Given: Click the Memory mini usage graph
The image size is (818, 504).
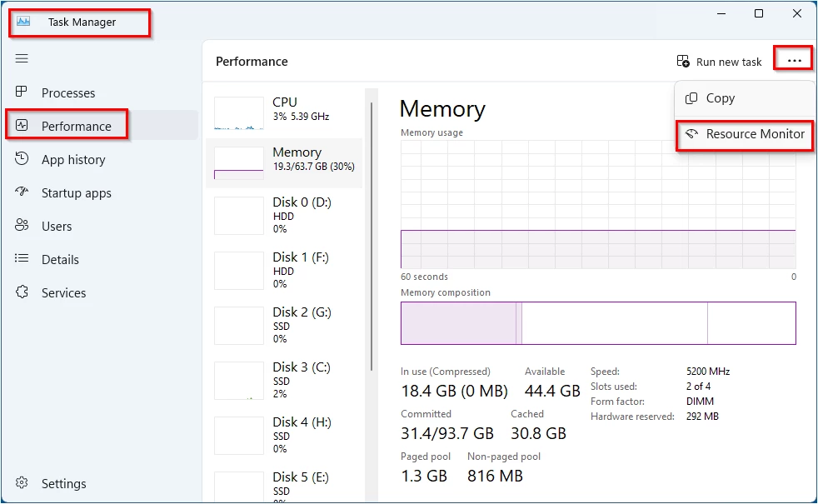Looking at the screenshot, I should 239,162.
